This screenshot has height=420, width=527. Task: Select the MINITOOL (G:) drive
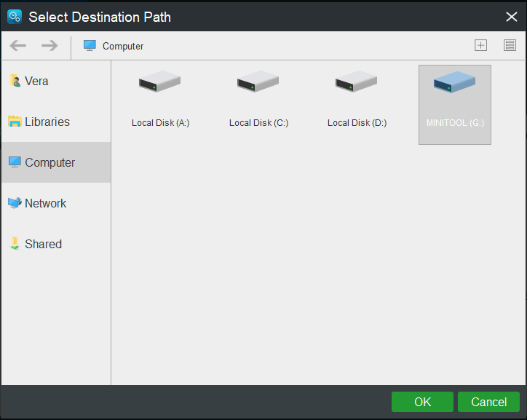455,105
